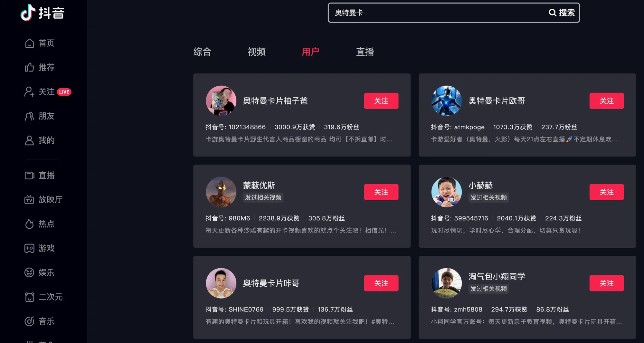Follow 奥特曼卡片柚子爸 with 关注 button
The height and width of the screenshot is (343, 644).
click(381, 101)
